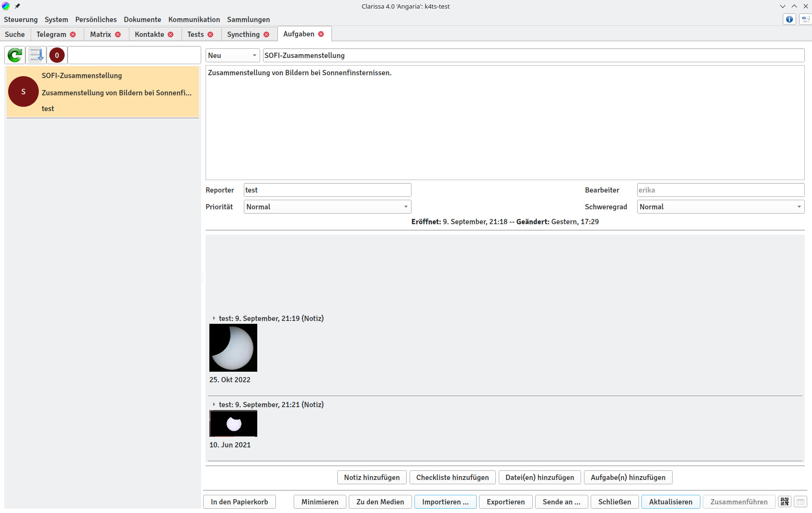812x513 pixels.
Task: Click the Reporter field
Action: [x=327, y=190]
